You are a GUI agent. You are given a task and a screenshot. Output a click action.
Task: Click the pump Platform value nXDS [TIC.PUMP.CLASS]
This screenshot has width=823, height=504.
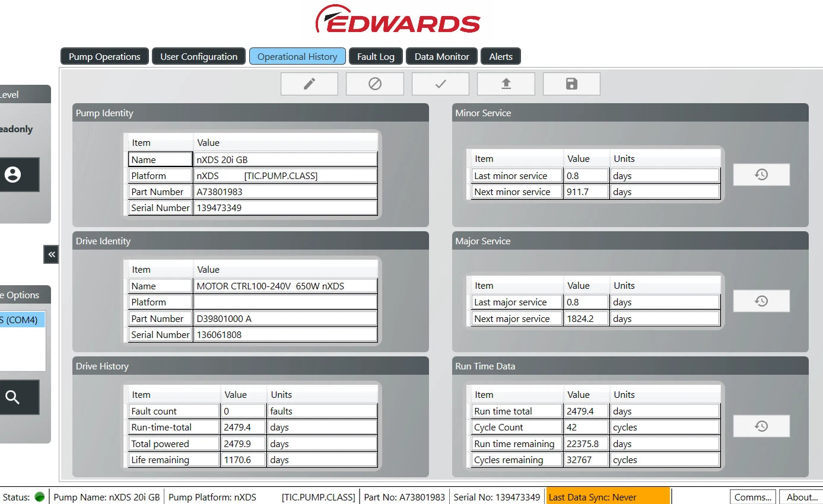[285, 176]
